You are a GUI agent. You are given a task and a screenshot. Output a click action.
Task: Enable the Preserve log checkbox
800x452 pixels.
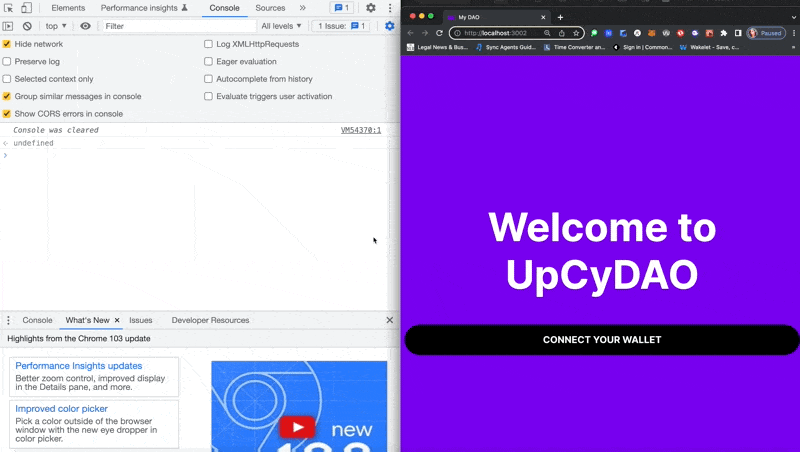pos(7,62)
